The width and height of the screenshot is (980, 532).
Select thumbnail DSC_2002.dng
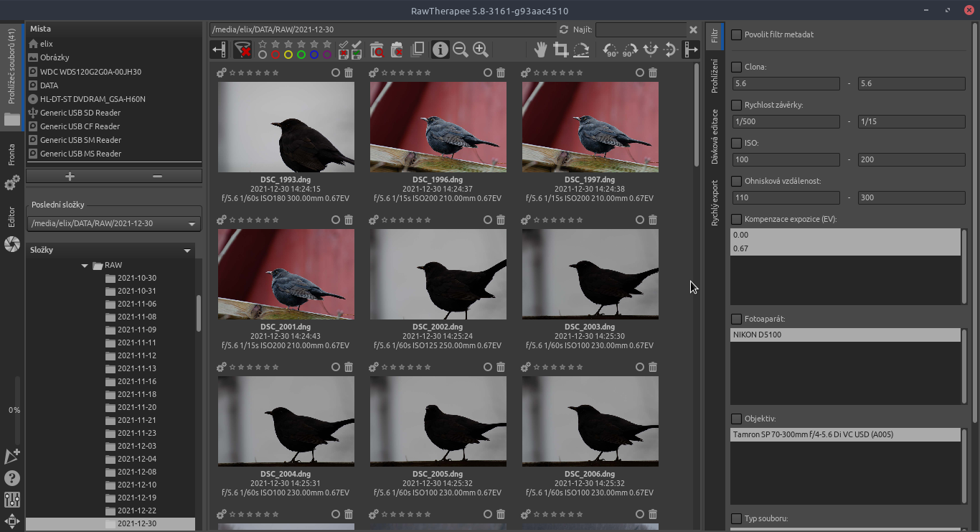[438, 274]
